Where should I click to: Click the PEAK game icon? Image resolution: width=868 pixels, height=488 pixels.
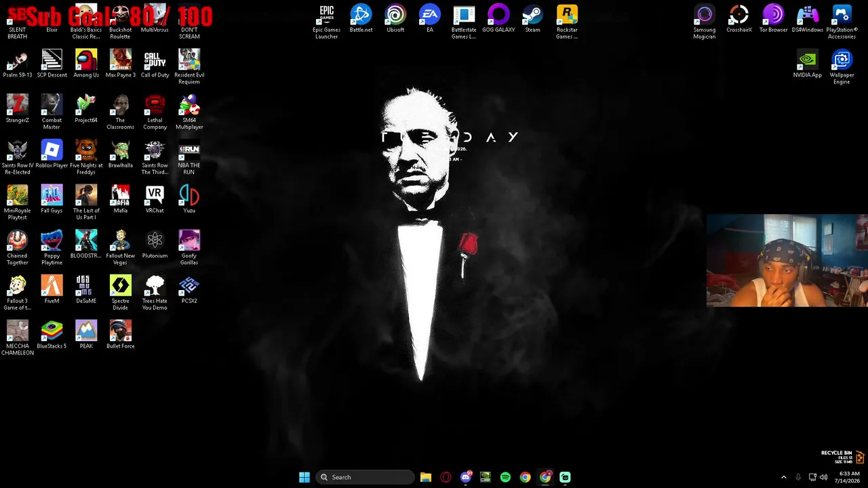(x=86, y=335)
